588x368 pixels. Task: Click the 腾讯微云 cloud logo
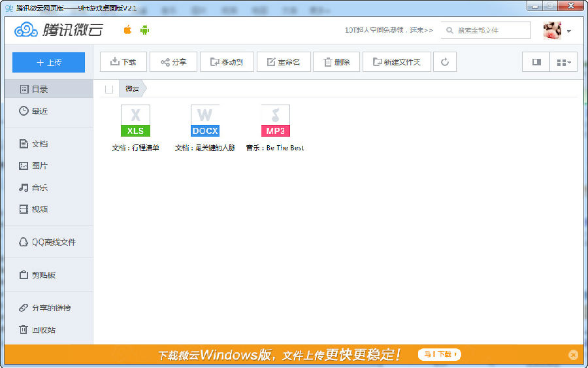click(59, 29)
